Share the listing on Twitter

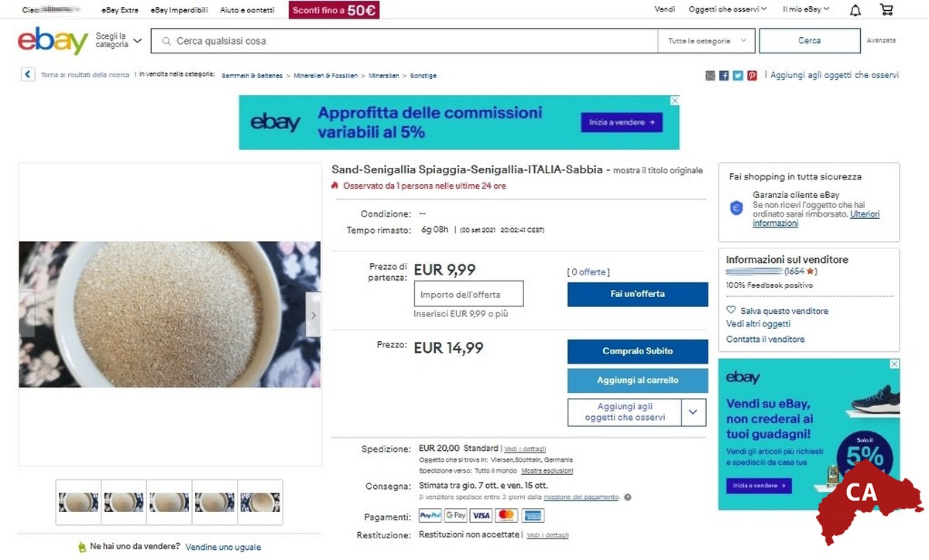point(738,76)
